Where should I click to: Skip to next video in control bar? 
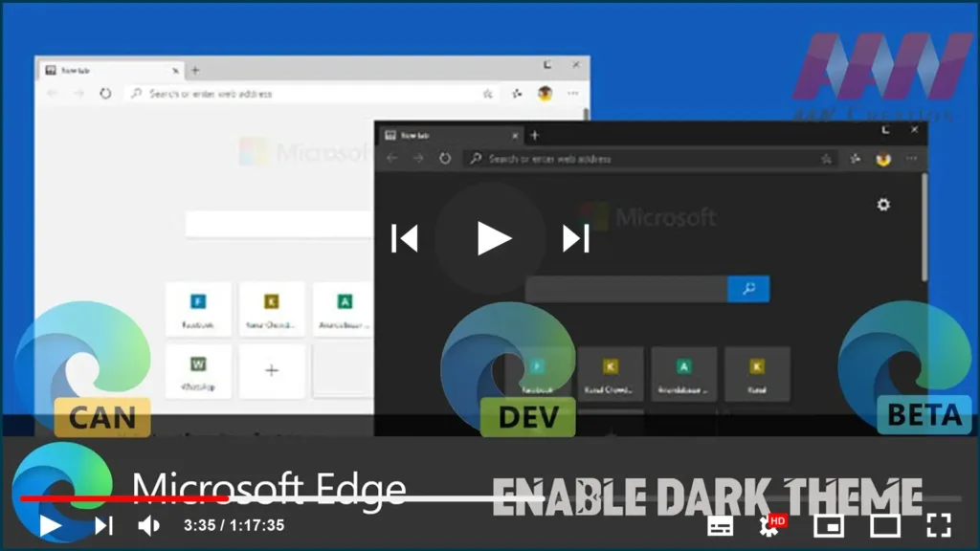tap(103, 525)
